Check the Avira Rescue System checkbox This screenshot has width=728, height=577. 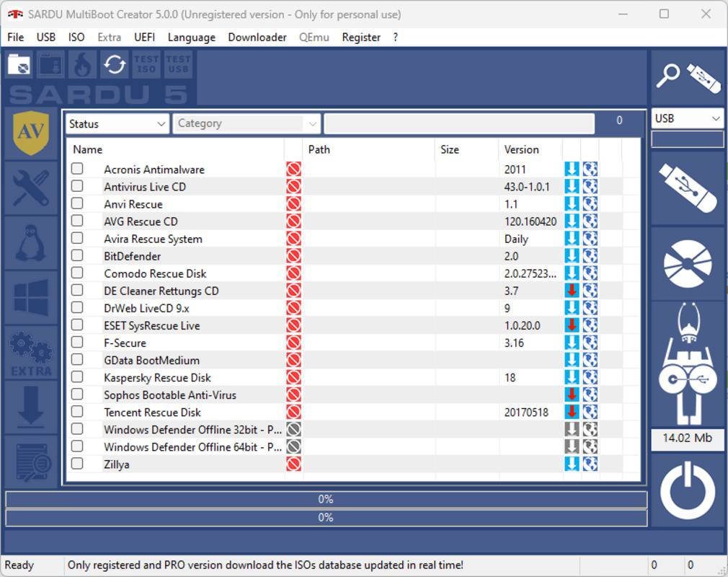(77, 238)
